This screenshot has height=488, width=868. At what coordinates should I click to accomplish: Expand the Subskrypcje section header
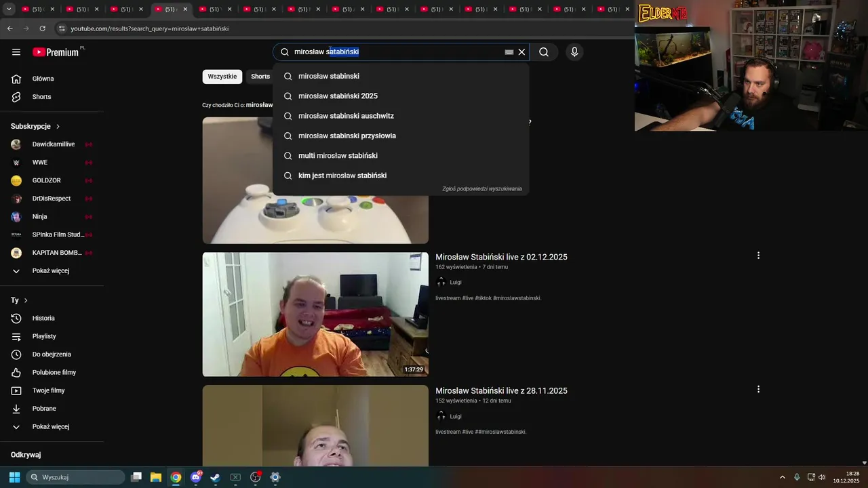[35, 127]
